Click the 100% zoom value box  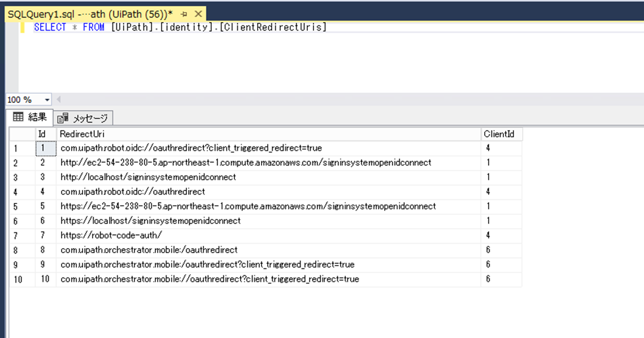click(23, 99)
